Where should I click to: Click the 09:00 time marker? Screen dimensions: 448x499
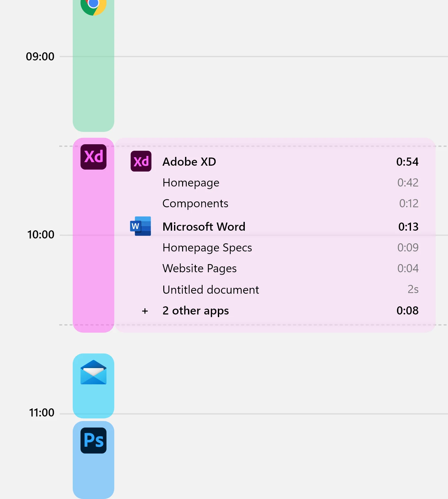(40, 57)
